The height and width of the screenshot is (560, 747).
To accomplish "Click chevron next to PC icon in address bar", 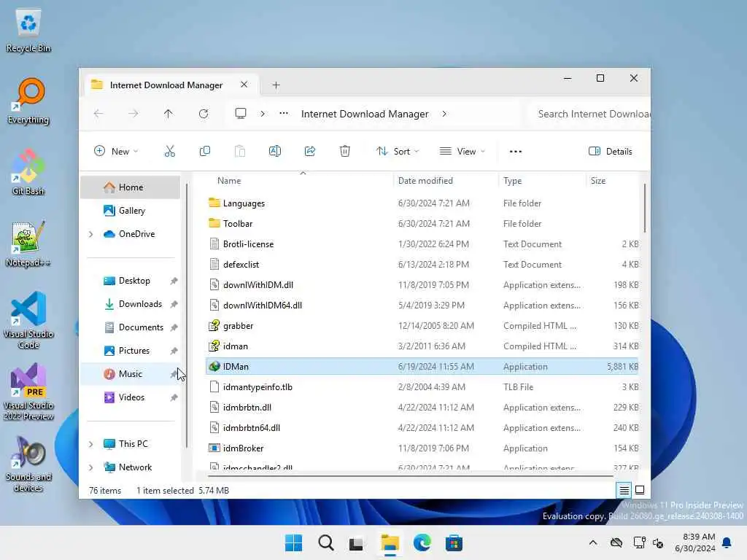I will point(263,114).
